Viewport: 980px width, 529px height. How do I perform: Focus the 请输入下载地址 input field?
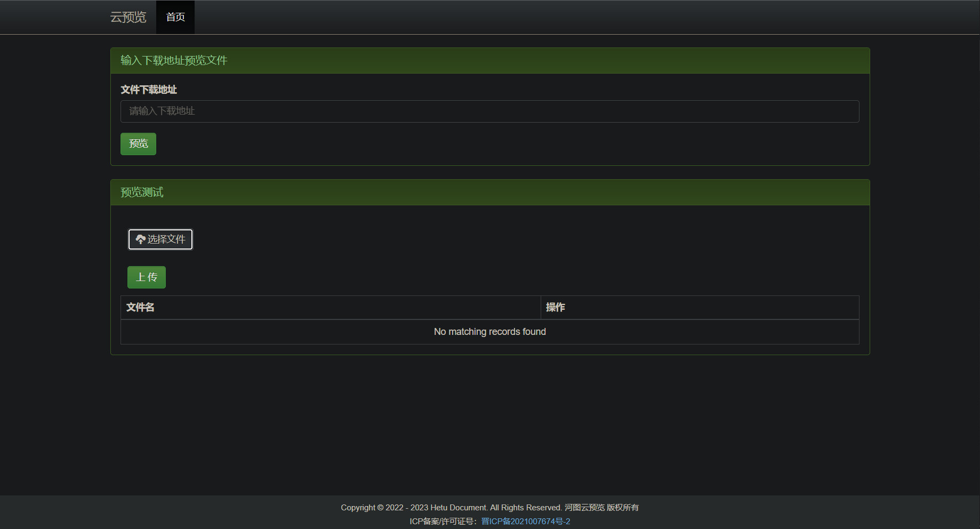pos(489,111)
